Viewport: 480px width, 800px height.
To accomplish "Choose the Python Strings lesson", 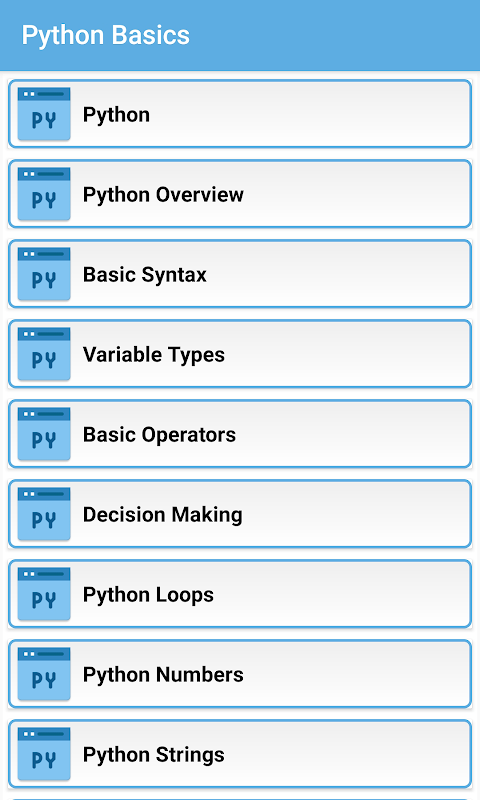I will [240, 754].
